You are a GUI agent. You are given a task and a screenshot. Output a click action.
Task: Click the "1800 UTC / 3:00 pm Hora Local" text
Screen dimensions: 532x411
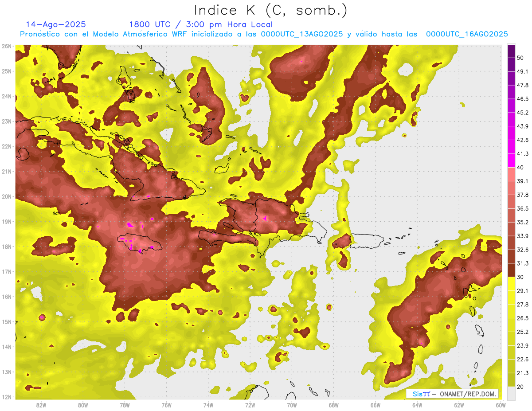pyautogui.click(x=201, y=24)
